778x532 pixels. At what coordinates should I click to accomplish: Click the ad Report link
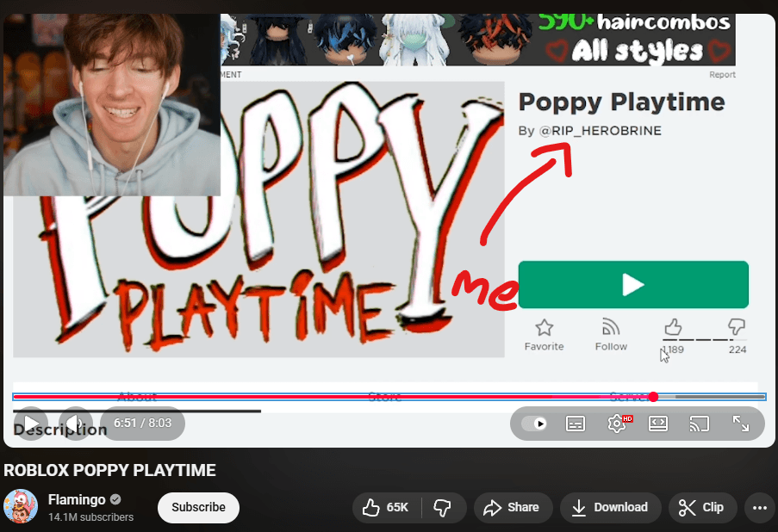pyautogui.click(x=722, y=74)
